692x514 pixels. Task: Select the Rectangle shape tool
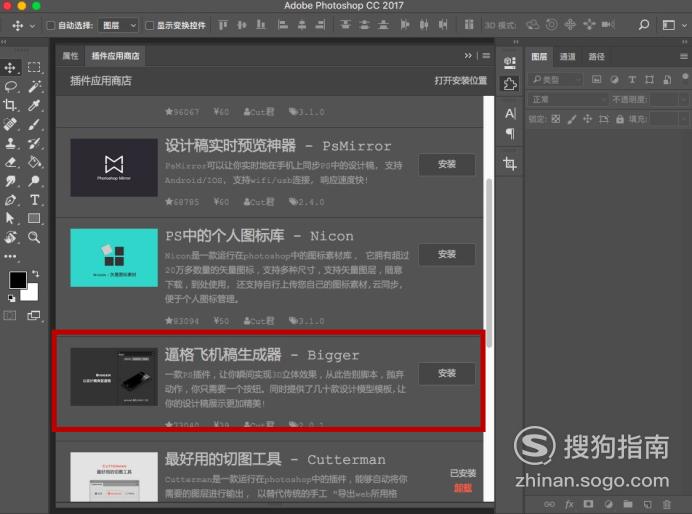click(34, 218)
